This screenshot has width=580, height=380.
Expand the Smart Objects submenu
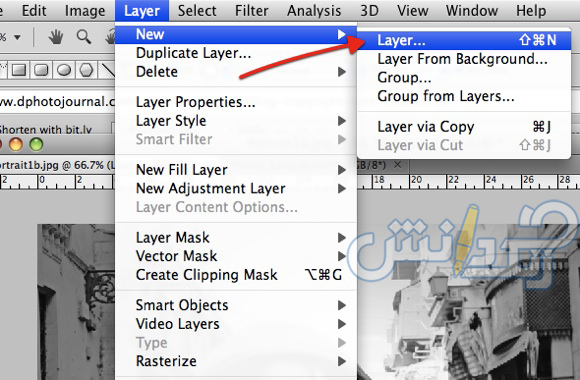236,305
